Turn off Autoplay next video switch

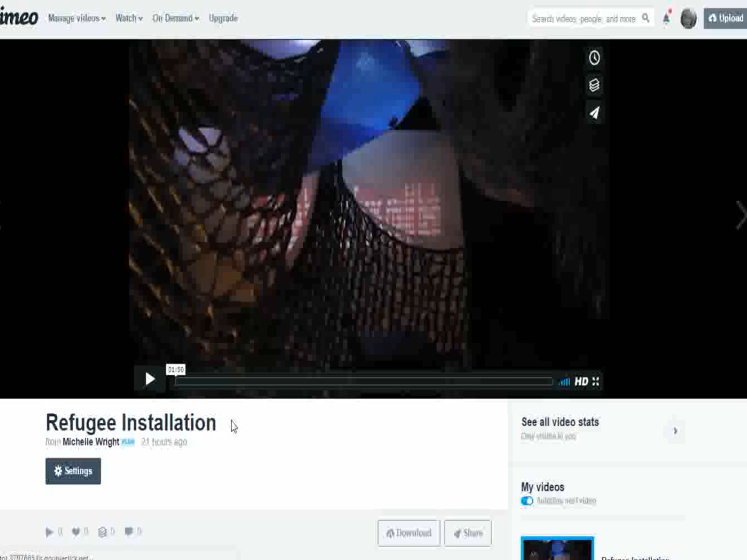[527, 501]
